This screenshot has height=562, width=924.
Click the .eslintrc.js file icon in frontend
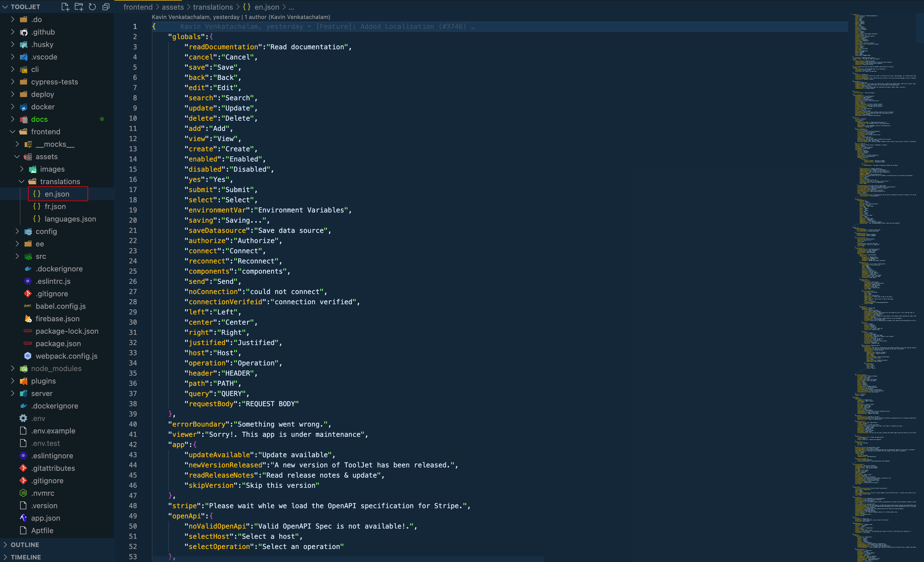click(28, 281)
